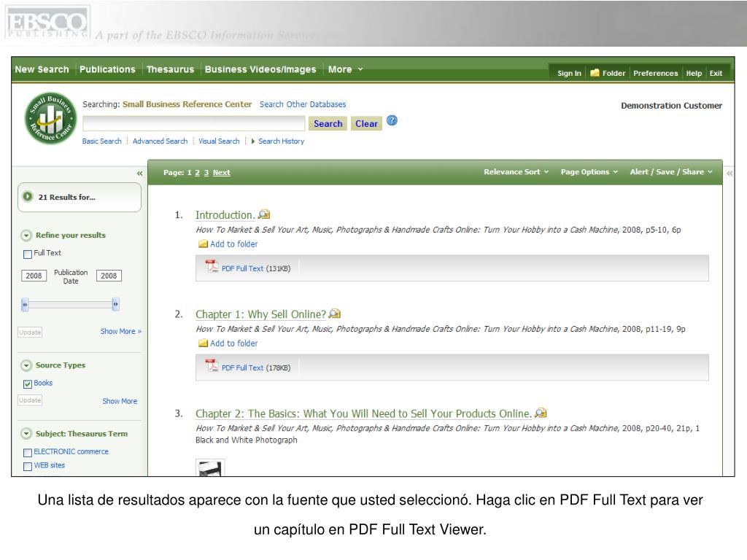Click the right publication date slider handle

tap(115, 304)
